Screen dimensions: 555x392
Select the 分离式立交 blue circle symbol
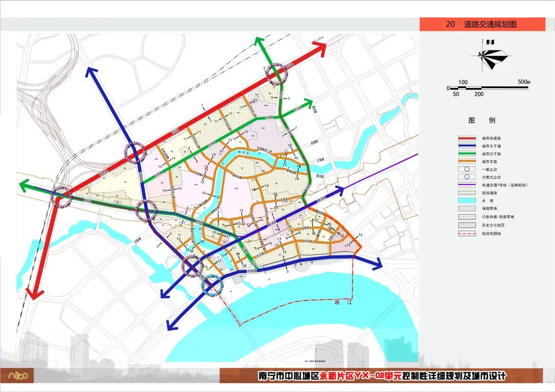coord(467,176)
